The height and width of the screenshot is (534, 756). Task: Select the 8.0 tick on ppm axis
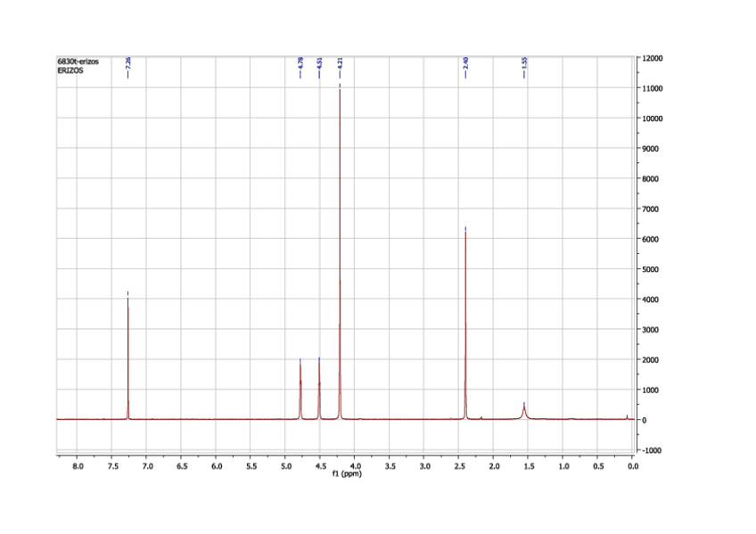[x=78, y=465]
